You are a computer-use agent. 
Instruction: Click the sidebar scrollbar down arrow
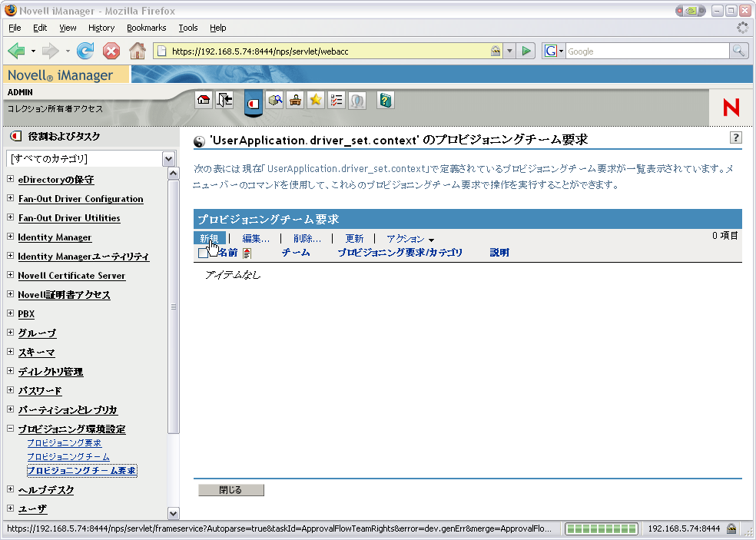click(173, 513)
